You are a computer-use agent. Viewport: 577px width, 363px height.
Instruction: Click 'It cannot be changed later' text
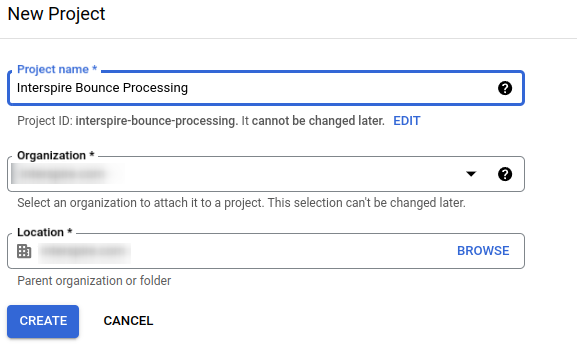pos(313,121)
